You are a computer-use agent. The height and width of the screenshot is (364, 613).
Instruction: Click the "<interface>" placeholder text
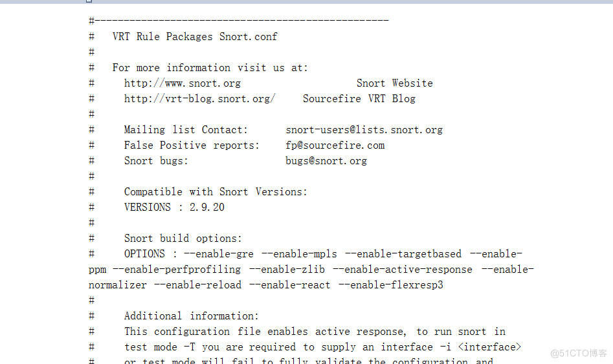489,347
